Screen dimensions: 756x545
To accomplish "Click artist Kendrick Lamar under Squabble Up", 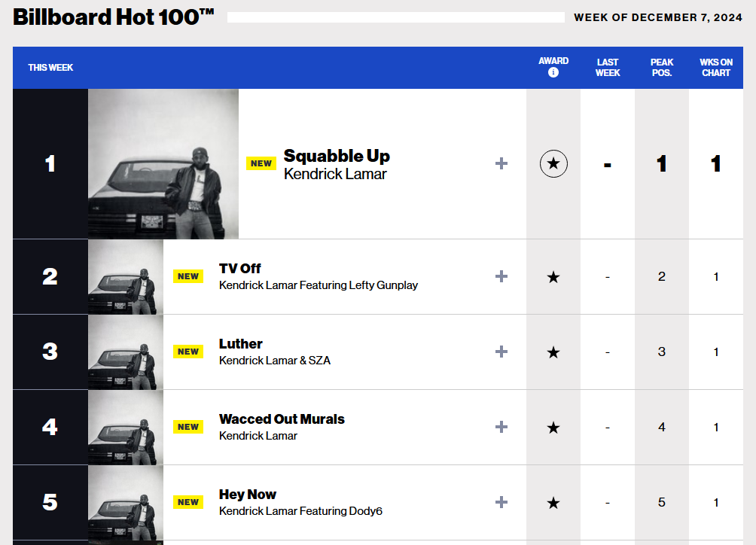I will coord(335,174).
